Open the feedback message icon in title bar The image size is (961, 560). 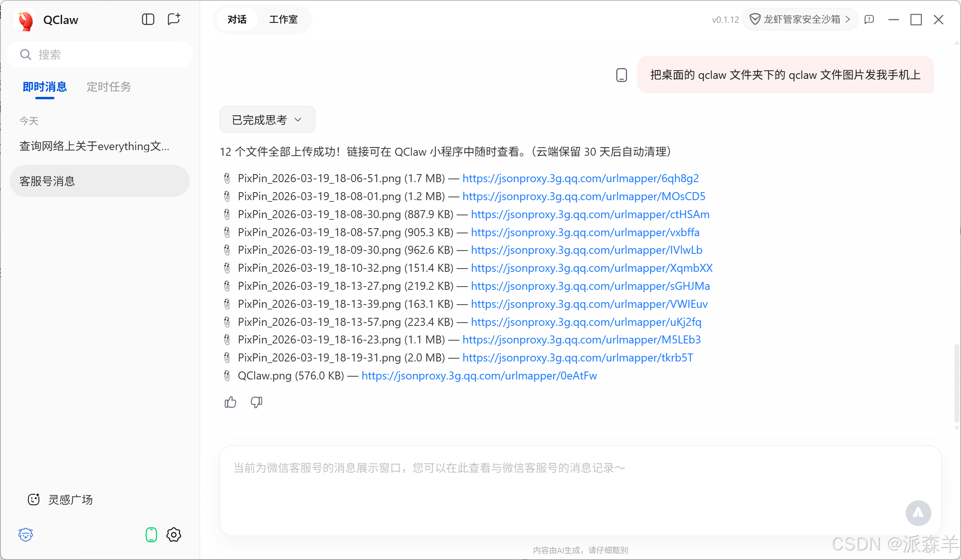869,19
